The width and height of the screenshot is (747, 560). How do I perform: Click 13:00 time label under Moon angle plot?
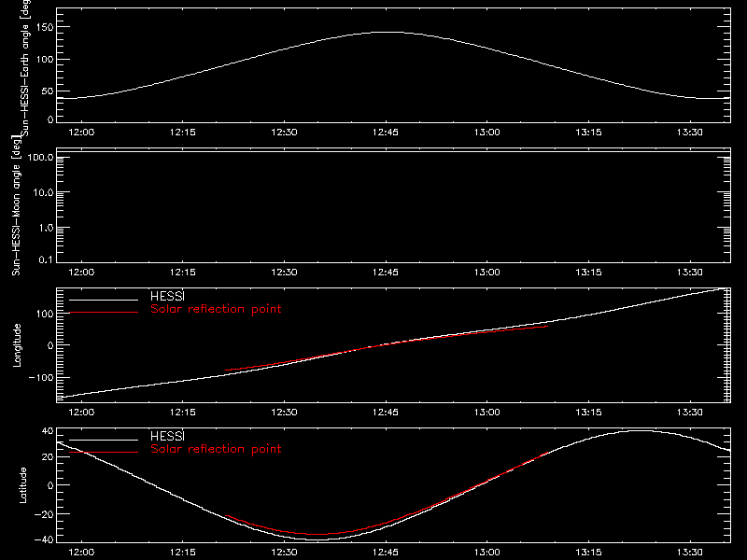(x=486, y=272)
